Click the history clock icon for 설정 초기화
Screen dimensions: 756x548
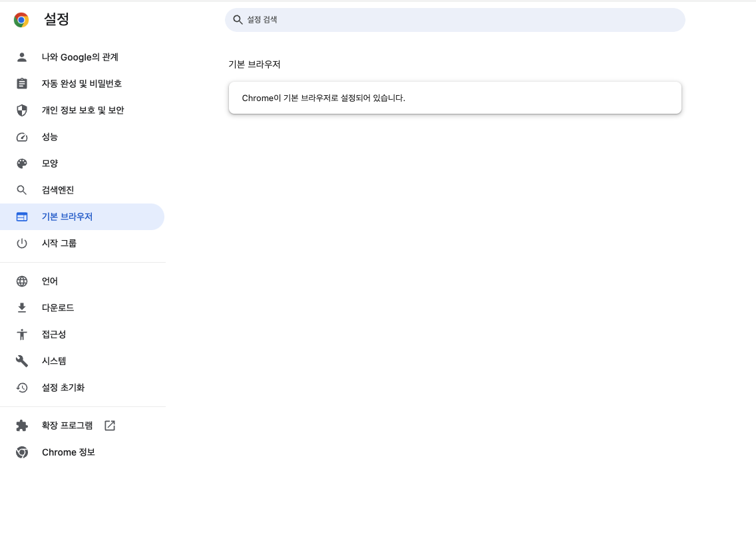point(22,388)
